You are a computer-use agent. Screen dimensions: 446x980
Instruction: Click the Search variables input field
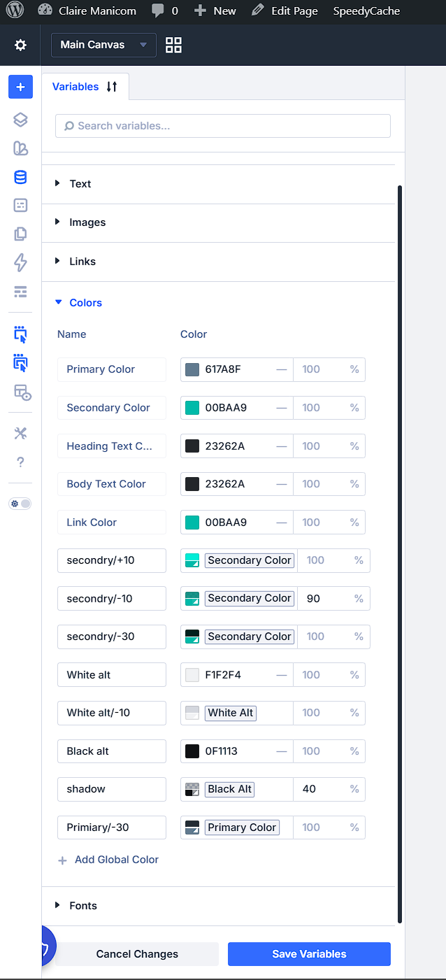(x=223, y=126)
